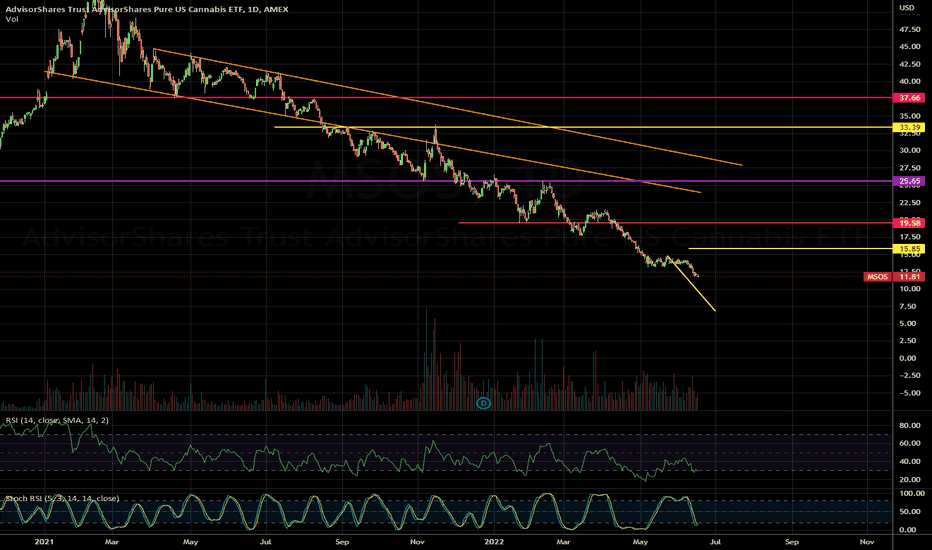Click the 2021 time axis label
The image size is (932, 550).
coord(45,542)
